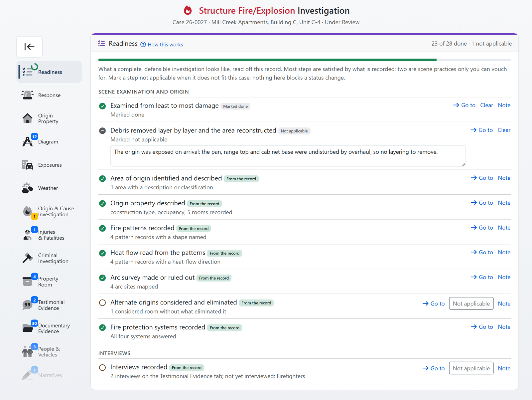Mark 'Interviews recorded' step Not applicable

(471, 368)
